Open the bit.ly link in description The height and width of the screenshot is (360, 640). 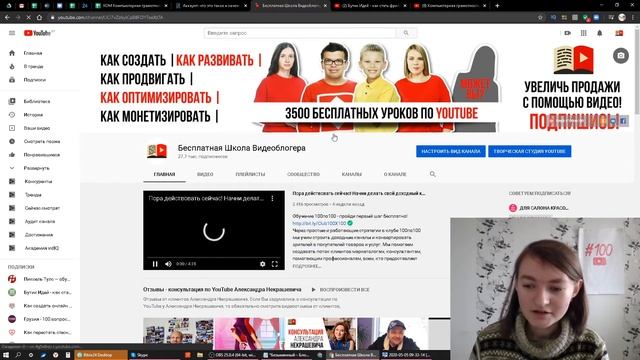(x=319, y=223)
